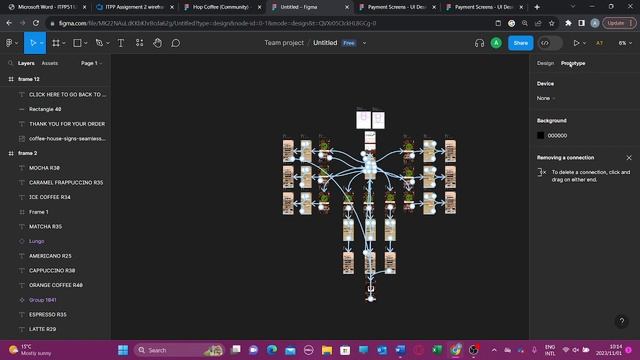Screen dimensions: 640x360
Task: Switch to the Prototype tab
Action: click(x=573, y=63)
